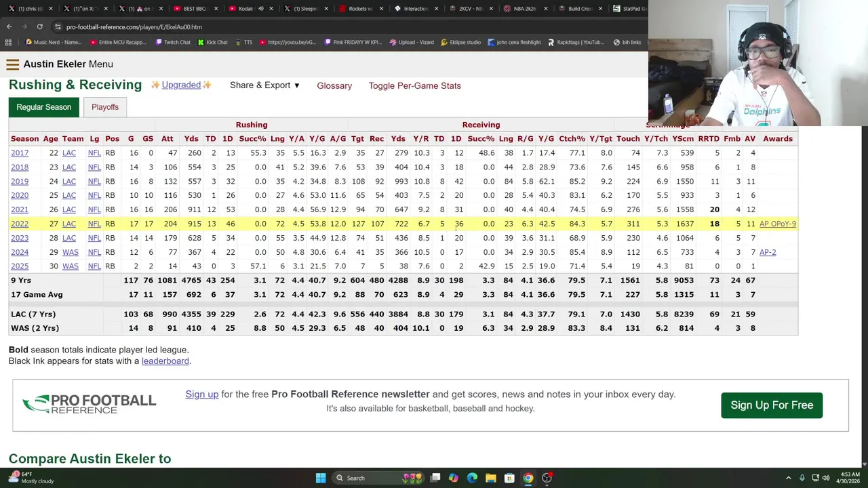Open the TTS bookmark
Screen dimensions: 868x488
(243, 42)
